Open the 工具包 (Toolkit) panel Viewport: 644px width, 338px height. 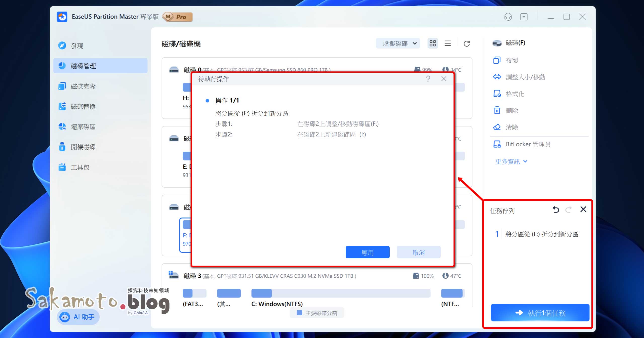(80, 167)
